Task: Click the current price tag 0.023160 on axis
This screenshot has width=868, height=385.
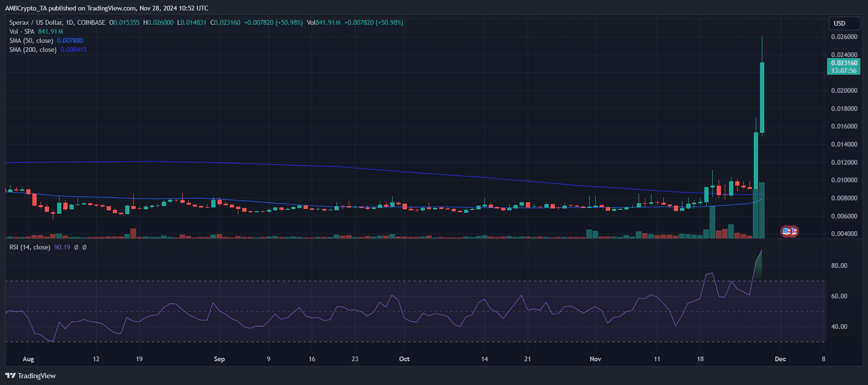Action: [844, 63]
